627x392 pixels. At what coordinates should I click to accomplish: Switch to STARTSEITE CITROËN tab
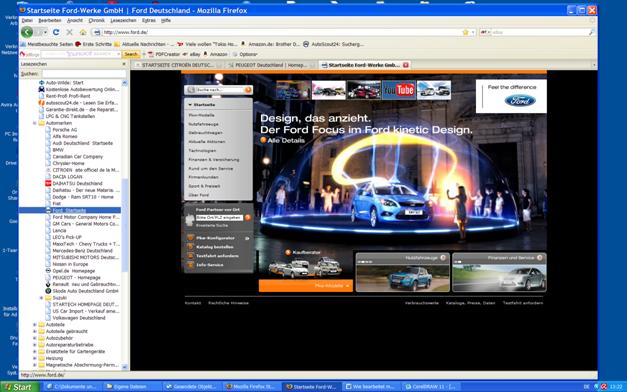coord(178,65)
